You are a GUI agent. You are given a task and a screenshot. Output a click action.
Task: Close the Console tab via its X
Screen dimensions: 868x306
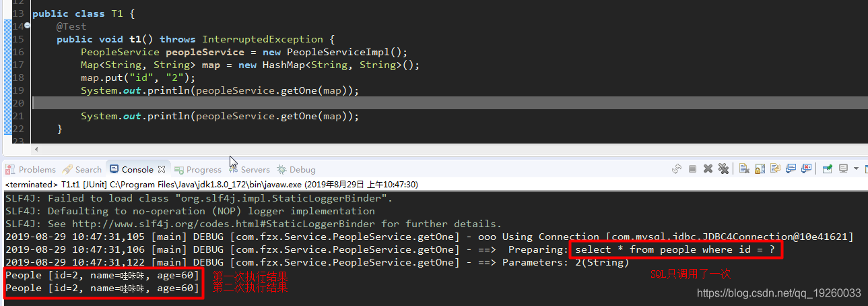[162, 169]
